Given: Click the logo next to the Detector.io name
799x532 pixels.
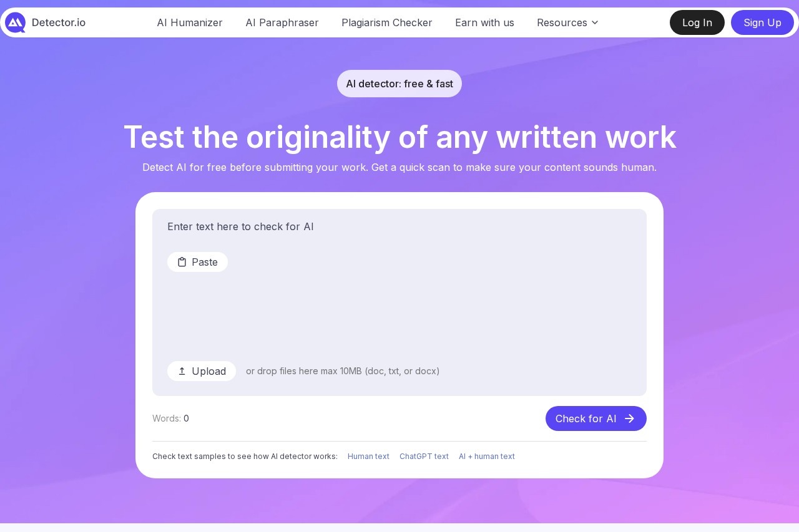Looking at the screenshot, I should [x=15, y=22].
